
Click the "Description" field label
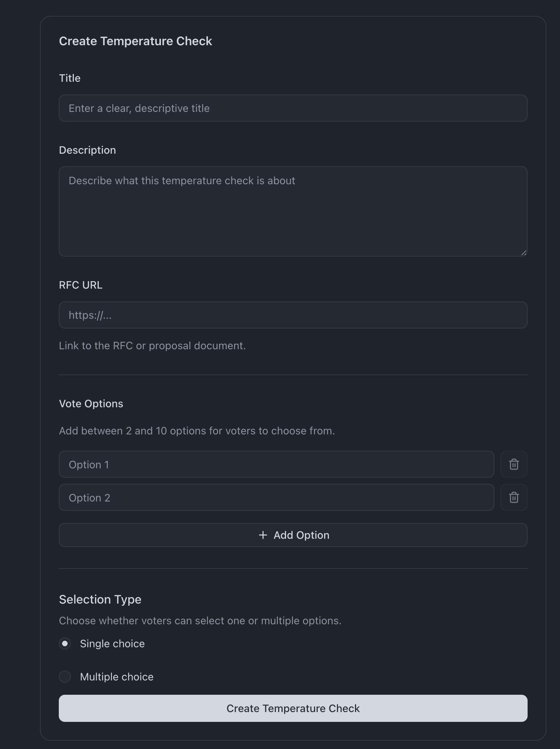(x=87, y=150)
